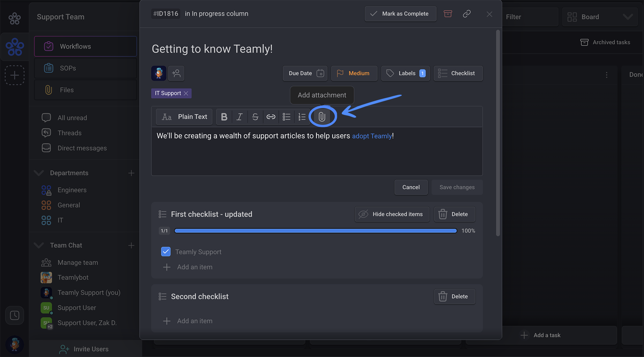Open the IT department
Viewport: 644px width, 357px height.
coord(60,220)
